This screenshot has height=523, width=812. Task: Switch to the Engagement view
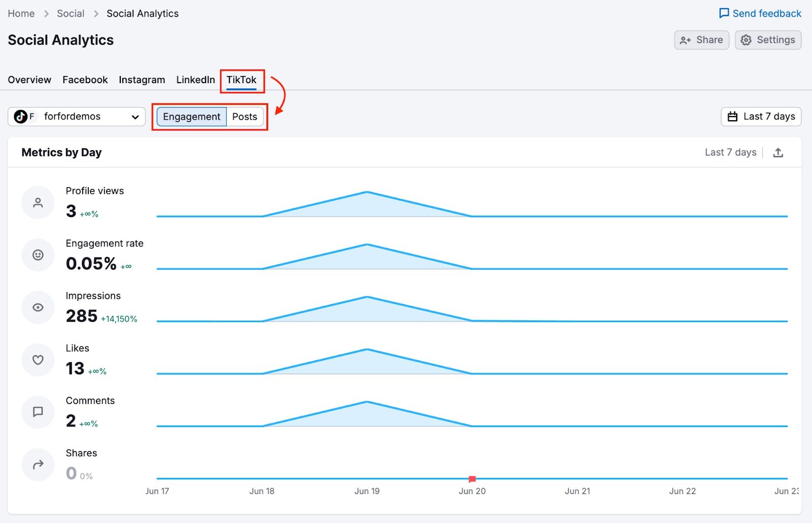tap(191, 116)
